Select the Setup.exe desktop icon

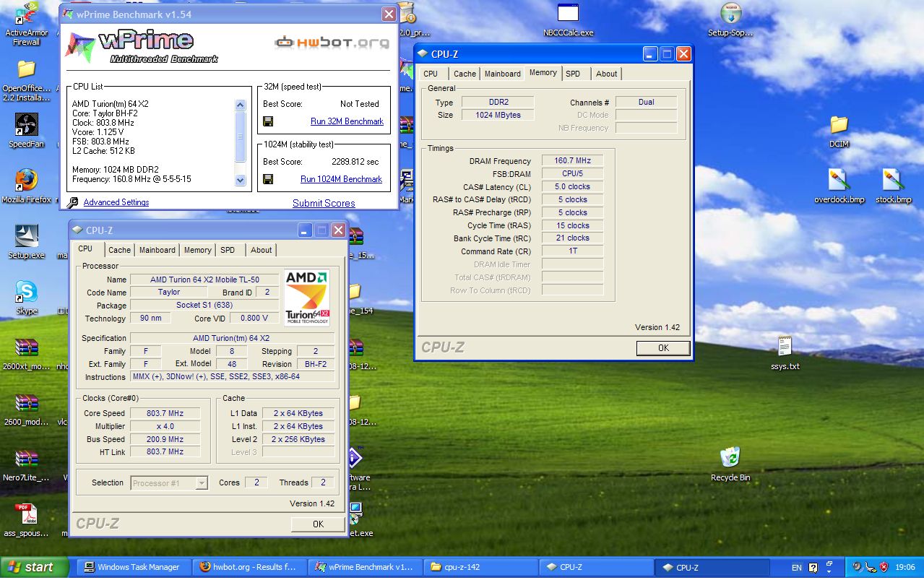pyautogui.click(x=26, y=235)
